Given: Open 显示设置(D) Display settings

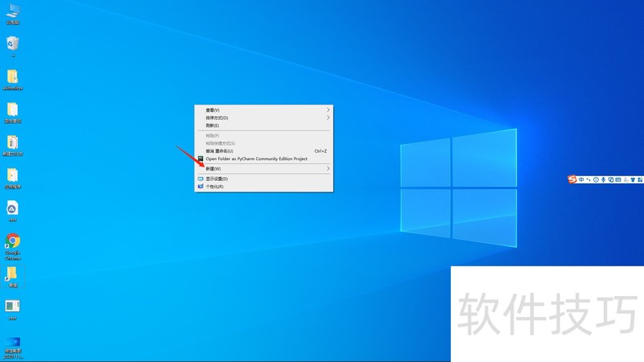Looking at the screenshot, I should tap(217, 179).
